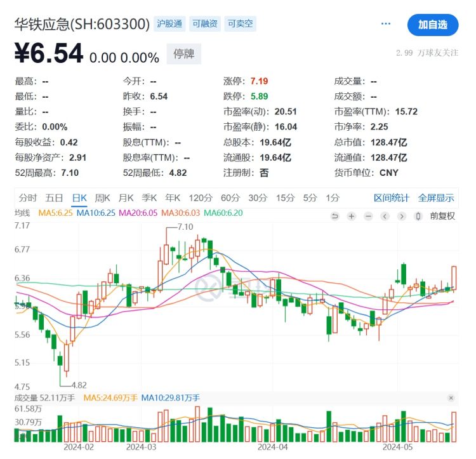This screenshot has height=459, width=476.
Task: Select the 季K chart tab
Action: coord(149,198)
